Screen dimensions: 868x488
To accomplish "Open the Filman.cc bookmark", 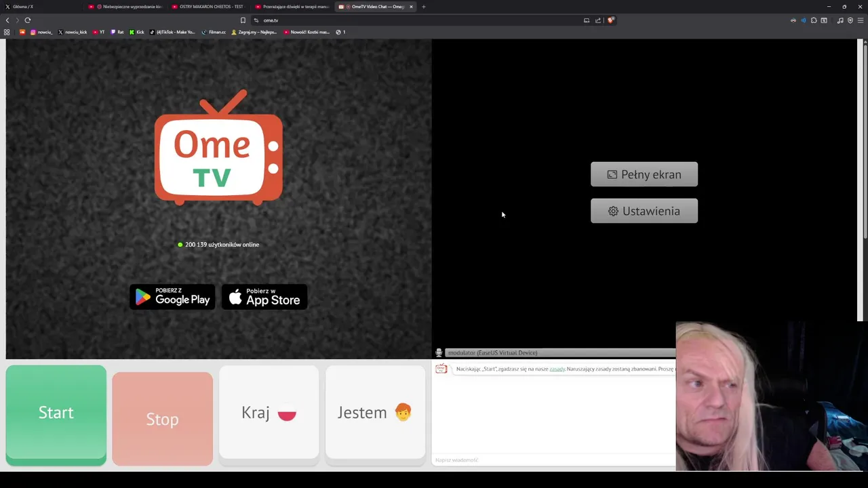I will [214, 32].
